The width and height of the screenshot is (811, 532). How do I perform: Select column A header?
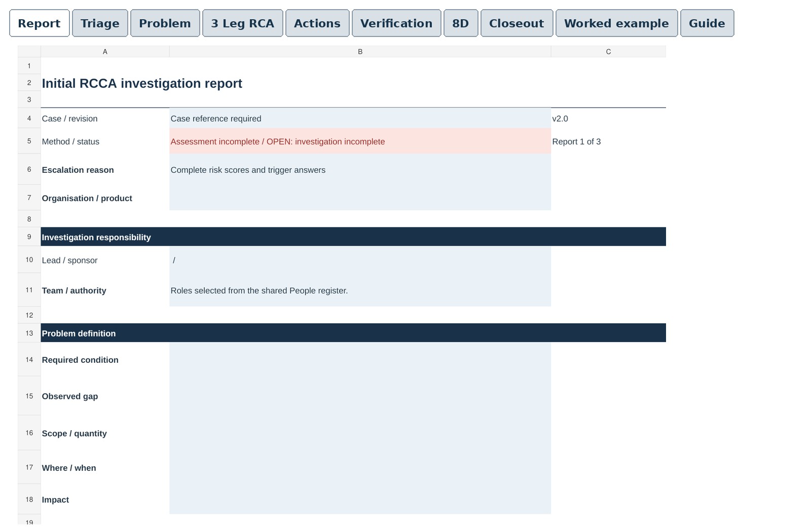[105, 52]
